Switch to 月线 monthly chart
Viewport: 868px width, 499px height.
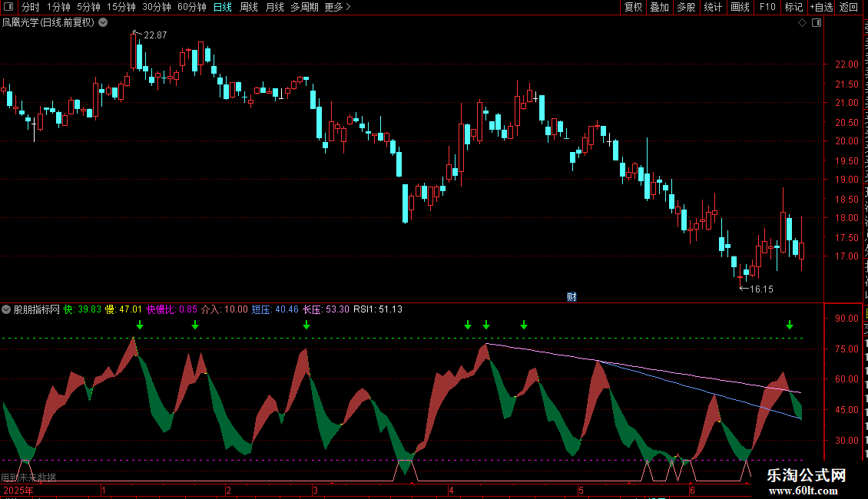[x=274, y=7]
